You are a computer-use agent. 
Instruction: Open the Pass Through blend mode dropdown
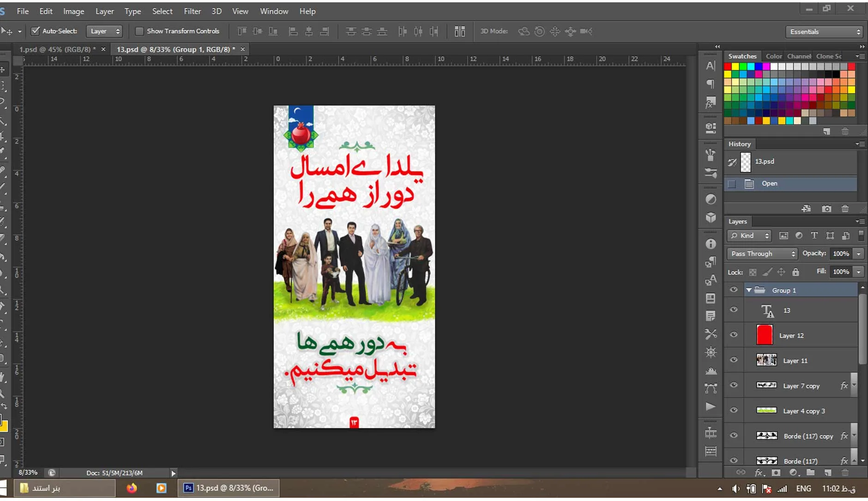[762, 254]
